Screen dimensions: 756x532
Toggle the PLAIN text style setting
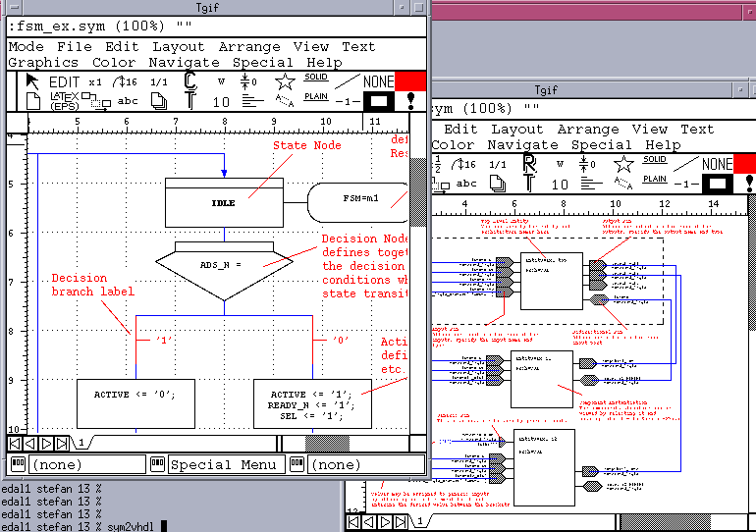316,96
